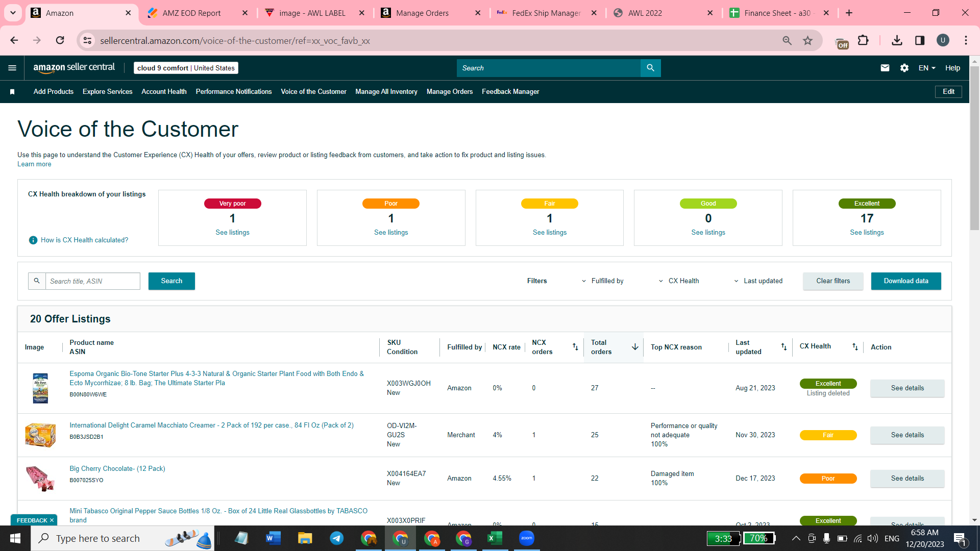The width and height of the screenshot is (980, 551).
Task: Switch to FedEx Ship Manager tab
Action: click(546, 13)
